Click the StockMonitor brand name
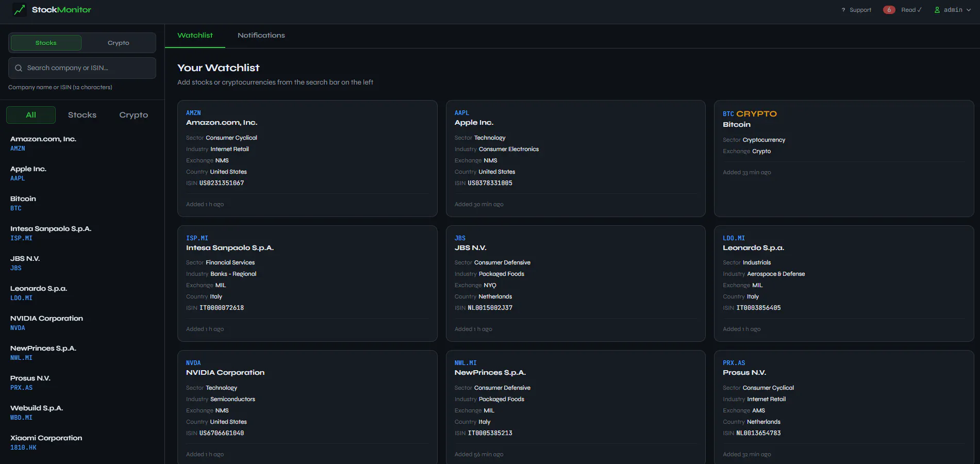Viewport: 980px width, 464px height. [x=61, y=10]
